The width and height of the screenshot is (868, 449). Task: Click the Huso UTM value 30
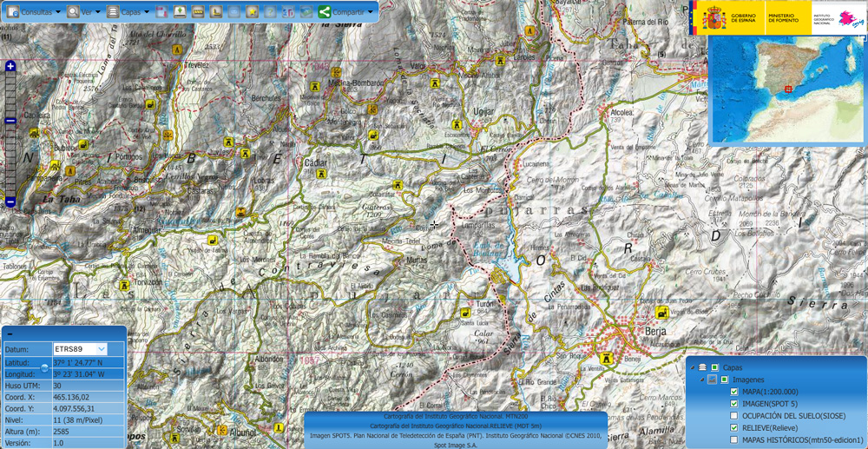pyautogui.click(x=57, y=386)
